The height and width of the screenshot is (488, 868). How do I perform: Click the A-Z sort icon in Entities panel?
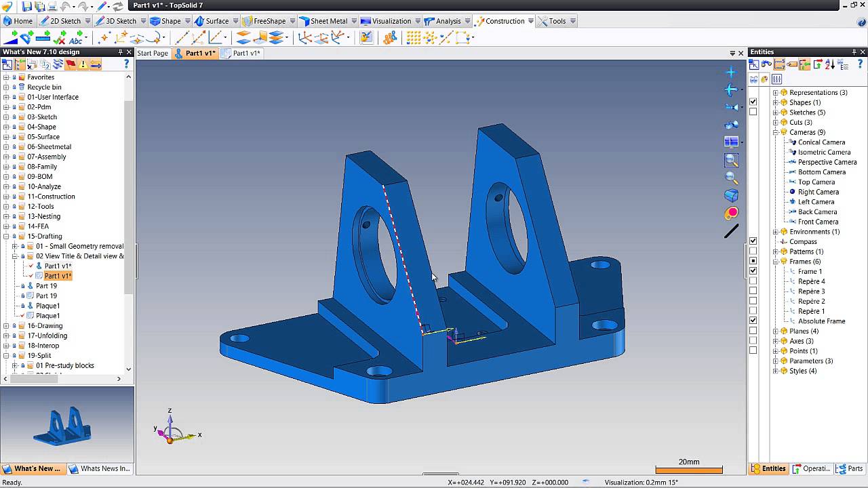click(828, 64)
